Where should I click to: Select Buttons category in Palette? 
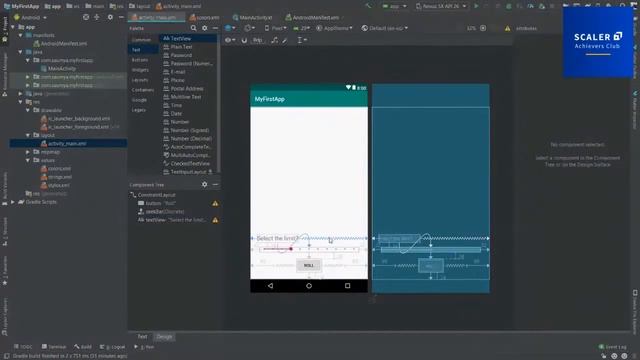[140, 60]
